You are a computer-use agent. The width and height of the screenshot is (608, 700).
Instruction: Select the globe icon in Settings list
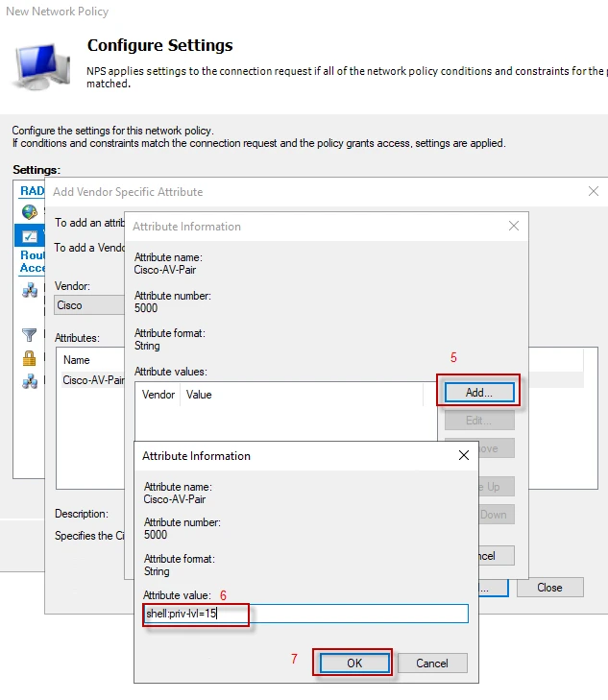click(30, 212)
